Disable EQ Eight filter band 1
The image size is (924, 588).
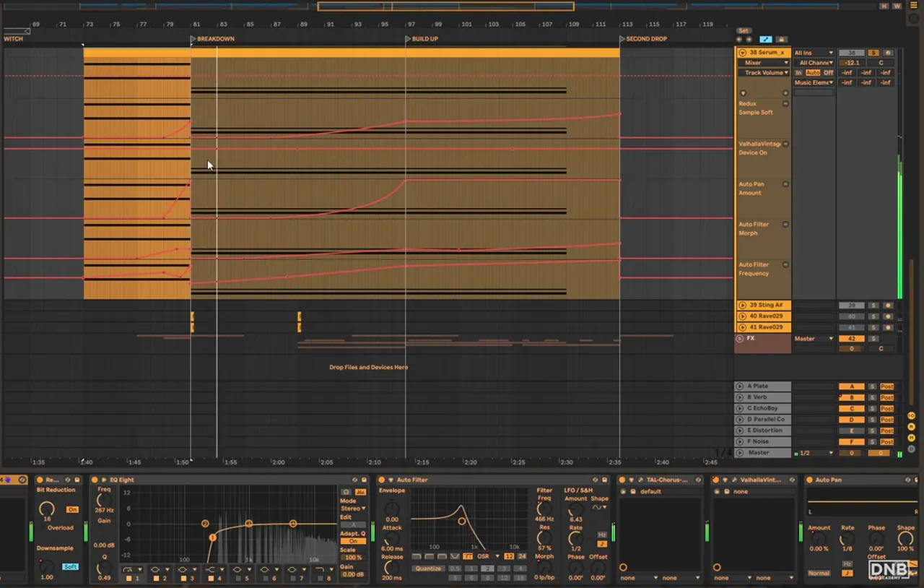pyautogui.click(x=129, y=579)
